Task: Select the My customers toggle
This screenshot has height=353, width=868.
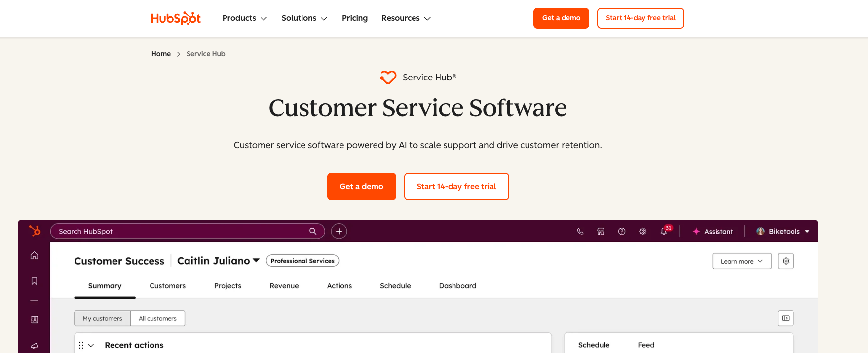Action: (x=103, y=318)
